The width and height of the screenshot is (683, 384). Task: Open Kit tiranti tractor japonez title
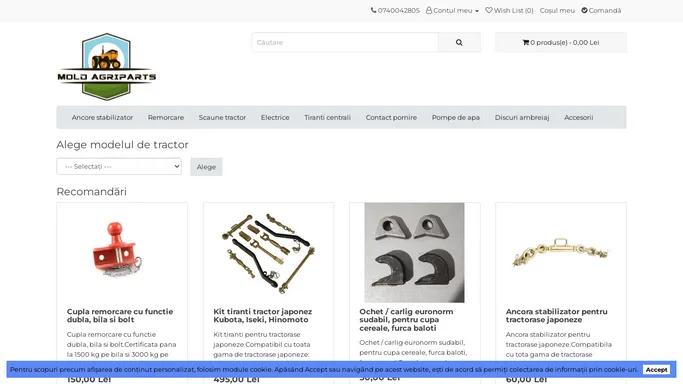point(263,316)
